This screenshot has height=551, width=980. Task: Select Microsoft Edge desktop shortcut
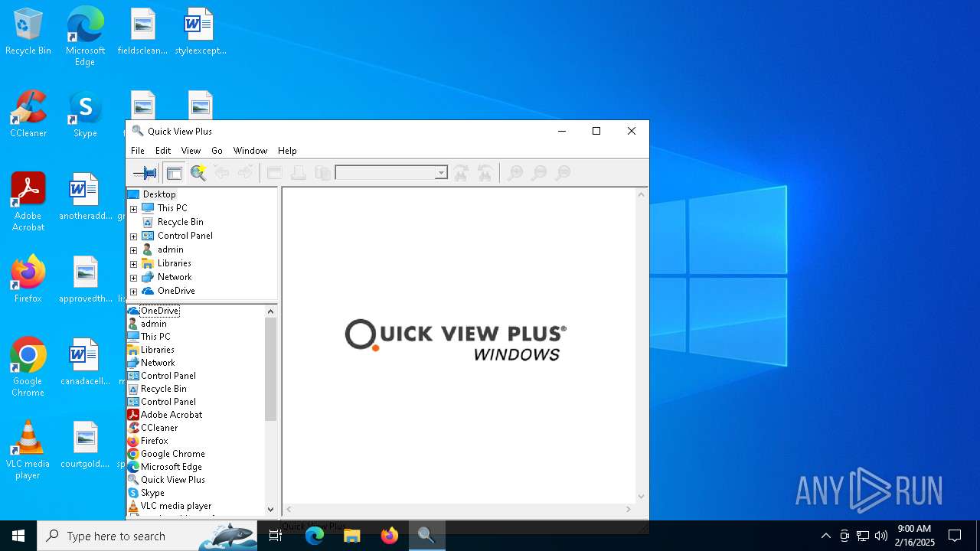(85, 37)
